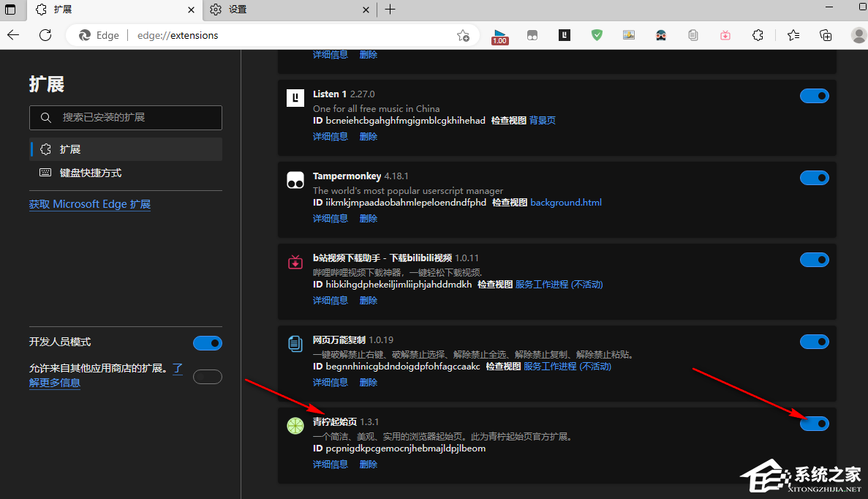Open the Extensions puzzle-piece toolbar menu
This screenshot has height=499, width=868.
click(x=758, y=35)
